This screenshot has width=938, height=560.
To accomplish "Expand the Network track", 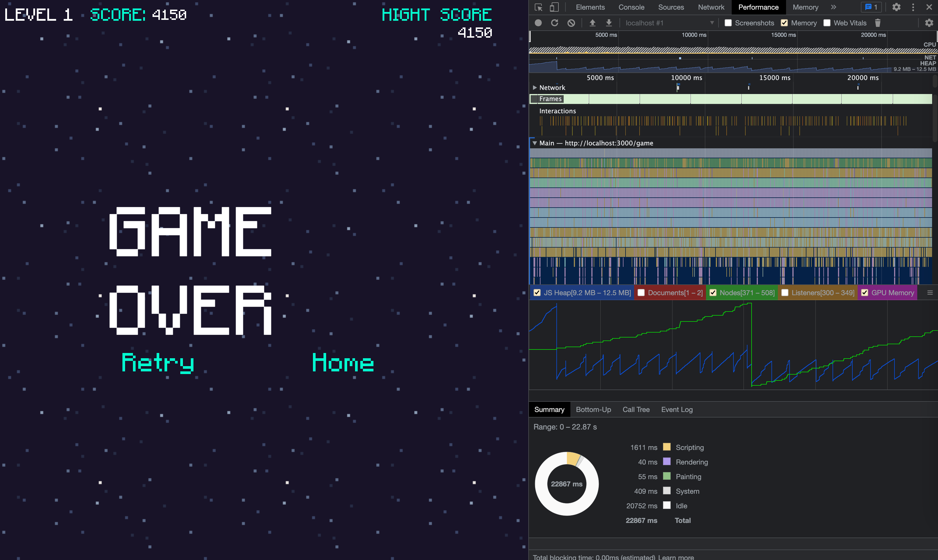I will point(535,88).
